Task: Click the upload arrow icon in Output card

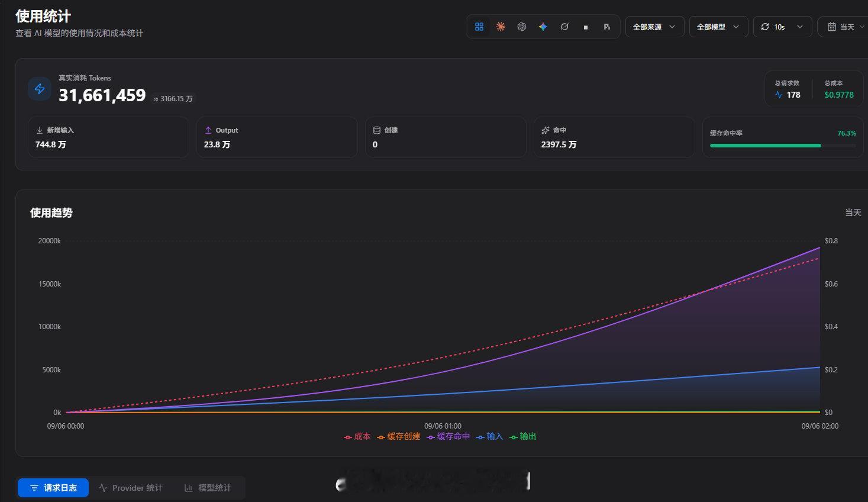Action: click(x=208, y=130)
